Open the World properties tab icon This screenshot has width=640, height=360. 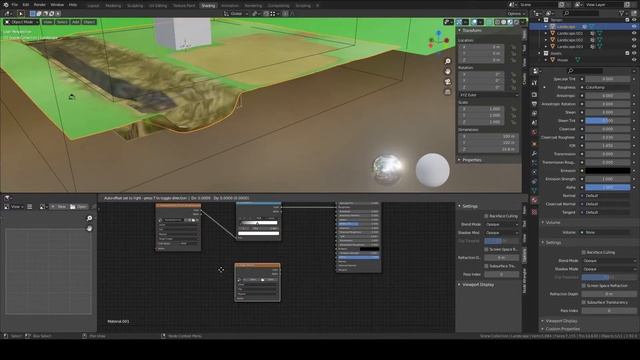click(x=534, y=133)
